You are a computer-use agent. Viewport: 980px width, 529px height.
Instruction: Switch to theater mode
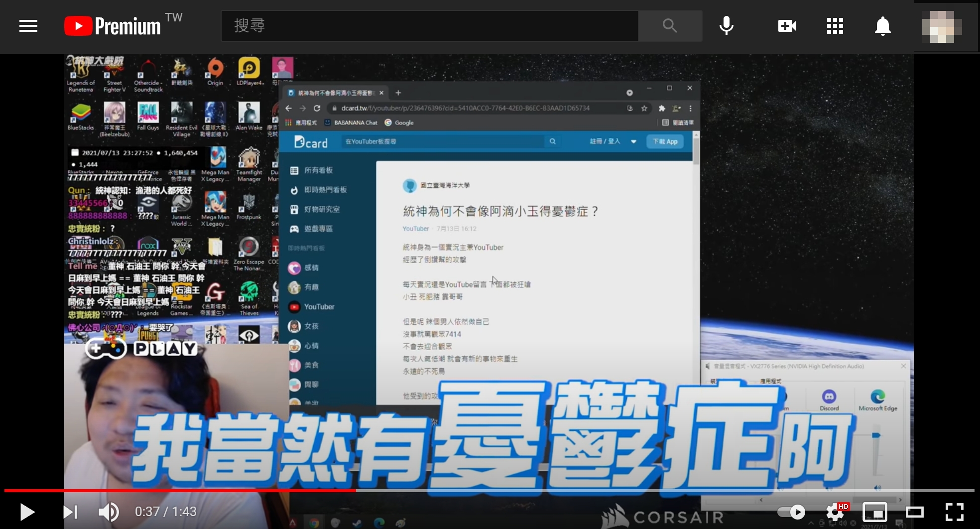pyautogui.click(x=915, y=512)
